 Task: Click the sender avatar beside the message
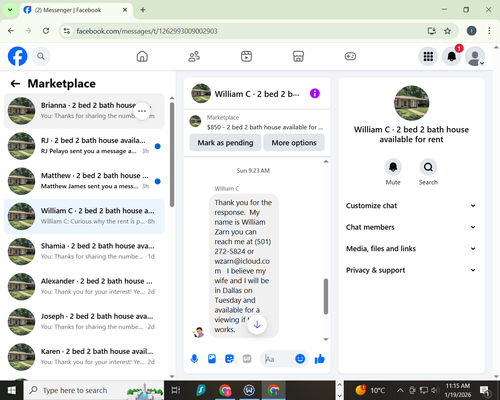198,332
